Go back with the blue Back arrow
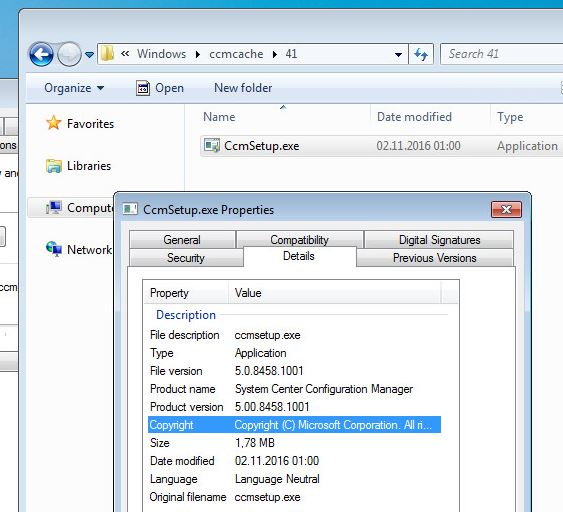Image resolution: width=563 pixels, height=512 pixels. pos(41,54)
